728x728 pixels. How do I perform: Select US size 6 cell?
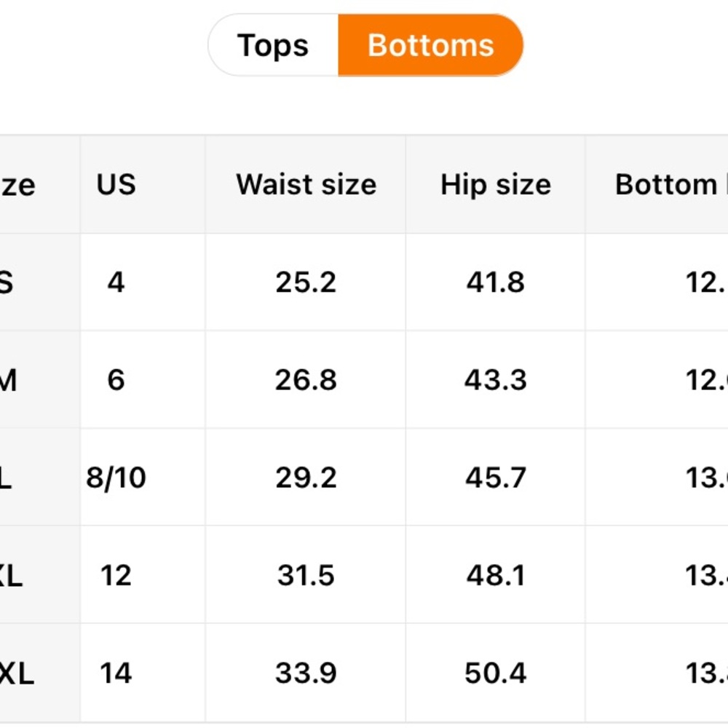click(x=116, y=380)
